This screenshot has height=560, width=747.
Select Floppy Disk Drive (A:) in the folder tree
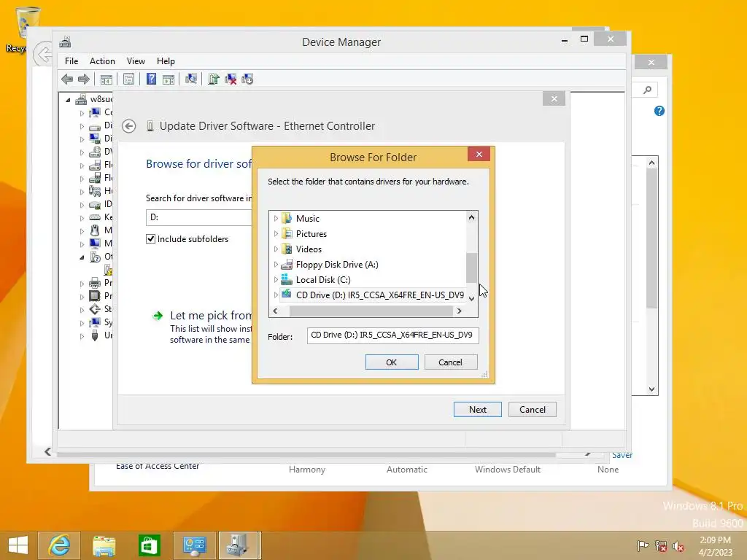337,265
